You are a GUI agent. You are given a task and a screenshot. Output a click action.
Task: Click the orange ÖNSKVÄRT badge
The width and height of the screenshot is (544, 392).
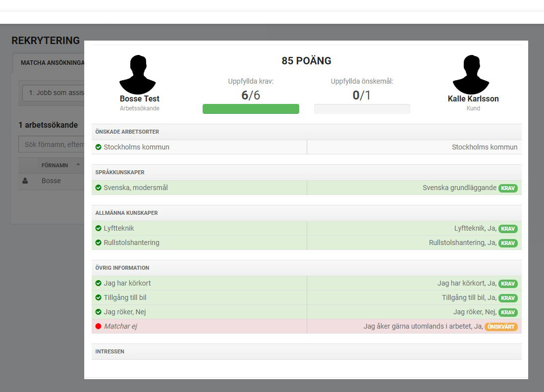[x=501, y=327]
